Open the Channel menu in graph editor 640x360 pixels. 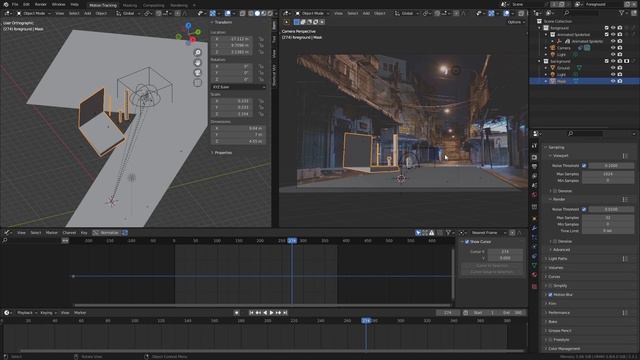click(69, 233)
